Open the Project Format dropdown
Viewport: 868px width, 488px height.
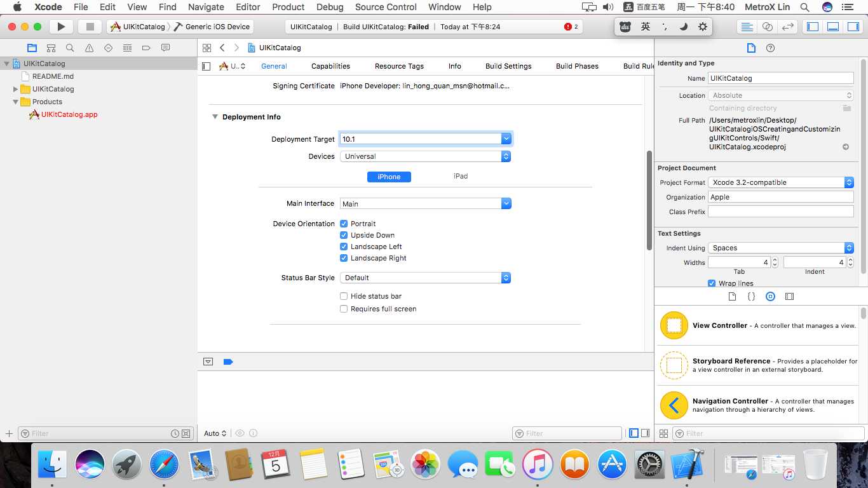click(x=781, y=182)
